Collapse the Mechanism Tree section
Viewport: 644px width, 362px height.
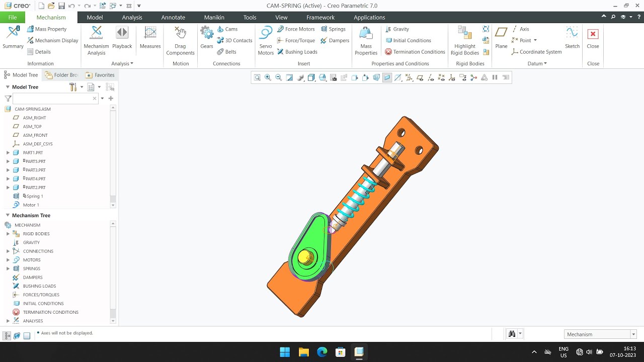[8, 215]
